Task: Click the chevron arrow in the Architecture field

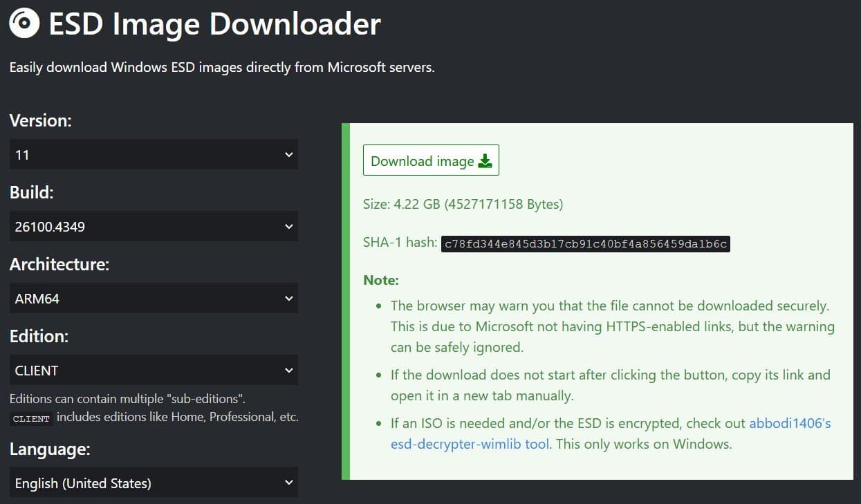Action: click(289, 299)
